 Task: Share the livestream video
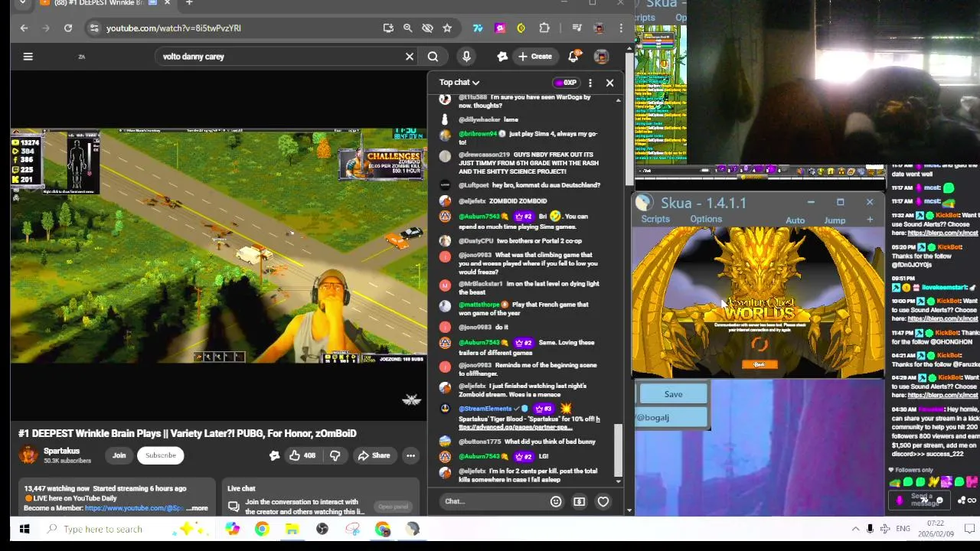pos(374,456)
